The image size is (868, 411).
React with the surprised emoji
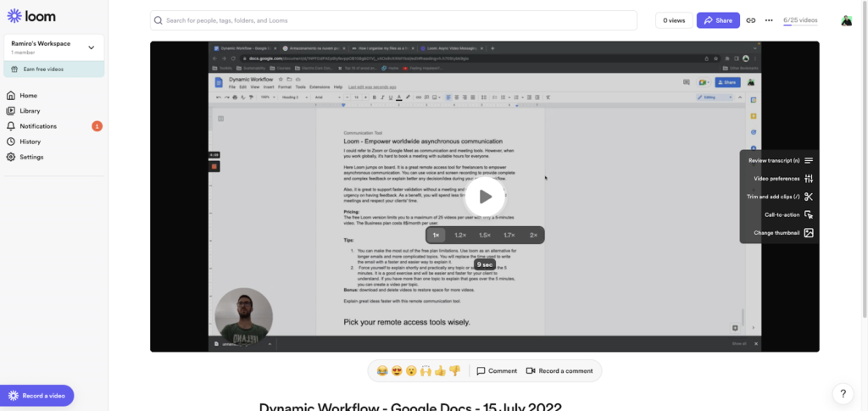point(411,371)
